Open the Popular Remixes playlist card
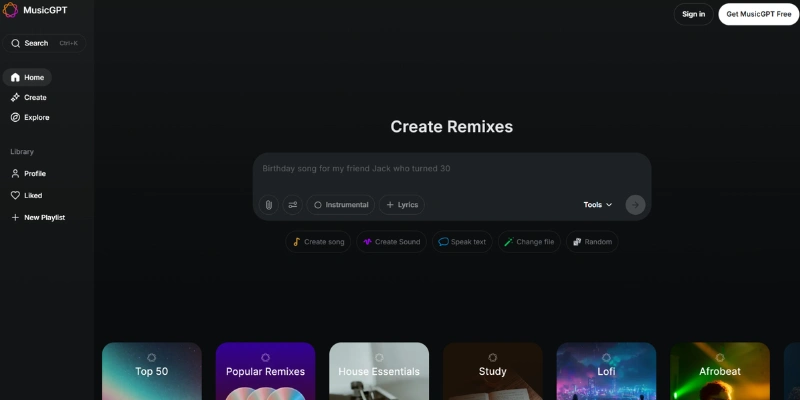The image size is (800, 400). pos(265,371)
